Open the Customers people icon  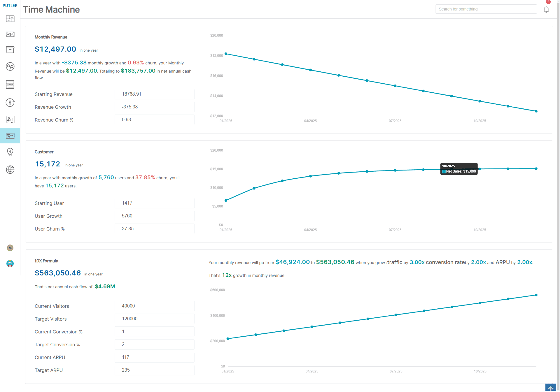click(10, 67)
